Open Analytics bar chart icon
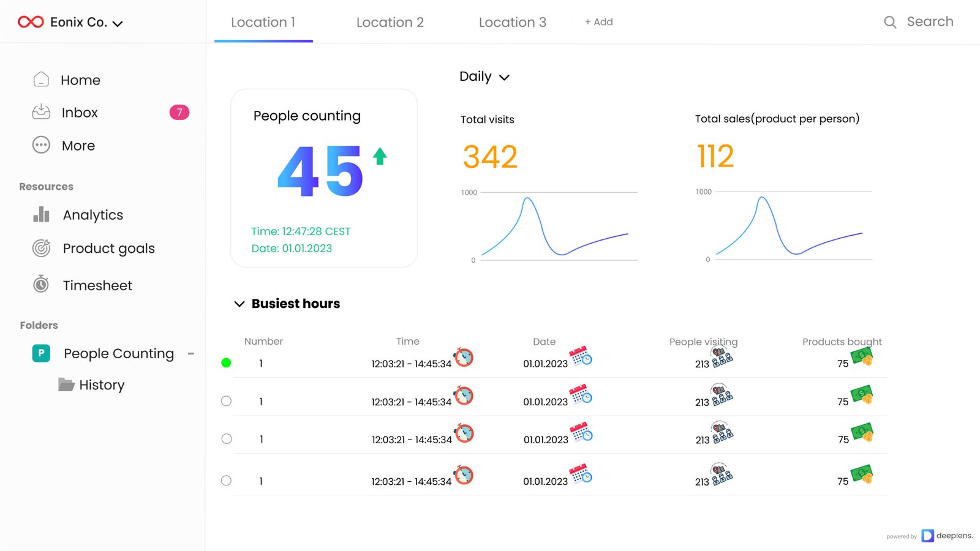The image size is (980, 551). 41,214
